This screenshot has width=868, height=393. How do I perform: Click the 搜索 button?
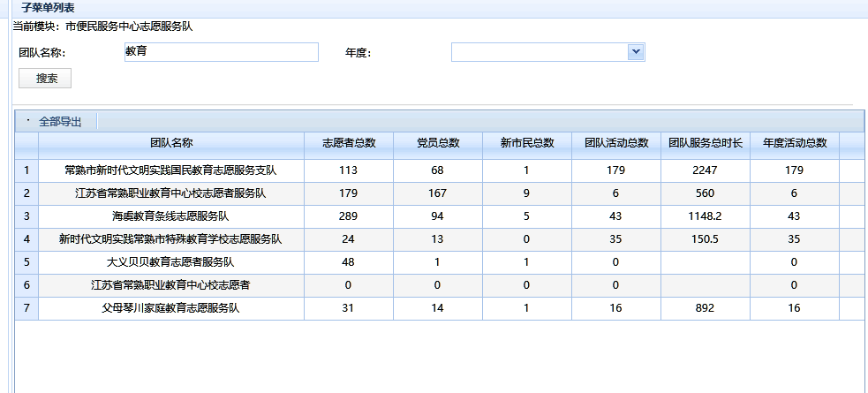(45, 78)
